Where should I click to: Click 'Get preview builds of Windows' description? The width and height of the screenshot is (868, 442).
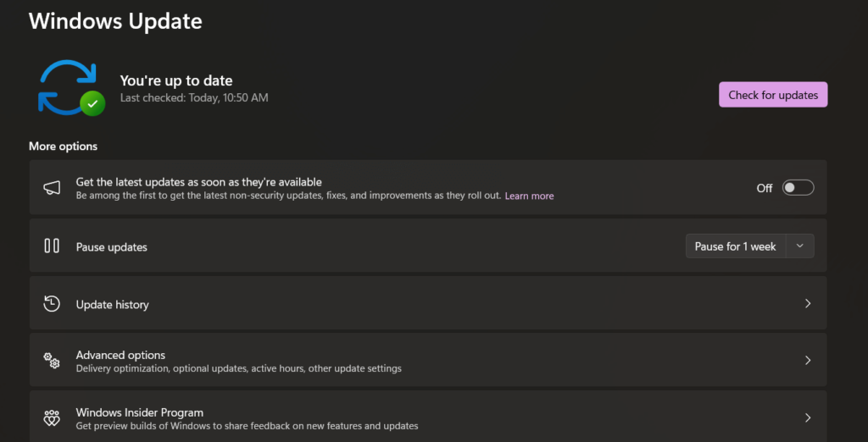[x=247, y=426]
